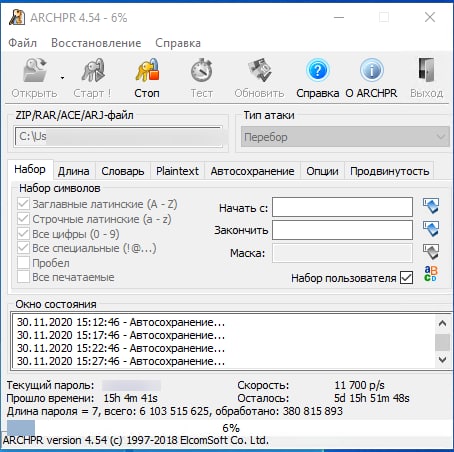This screenshot has width=454, height=452.
Task: Select the 15:17:46 Автосохранение log line
Action: 121,335
